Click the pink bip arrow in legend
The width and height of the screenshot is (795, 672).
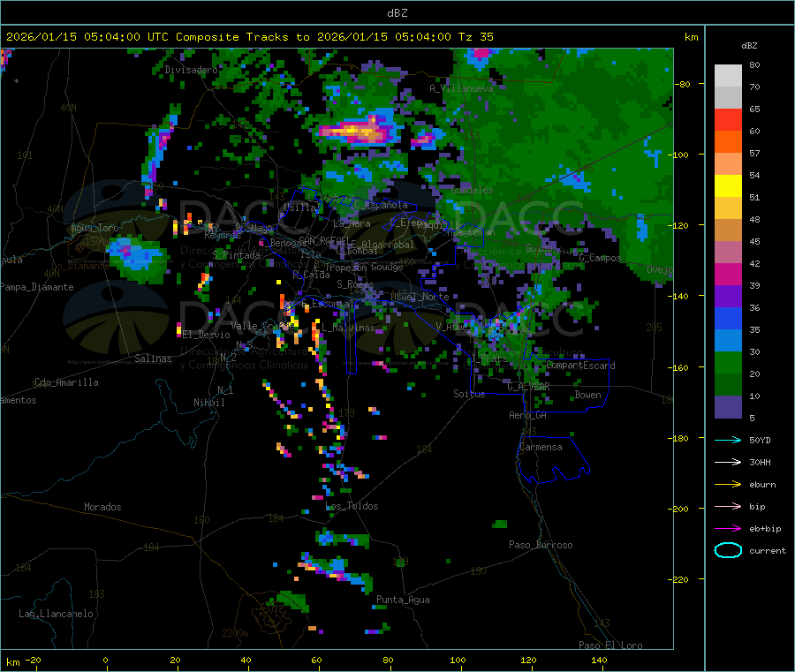click(728, 506)
